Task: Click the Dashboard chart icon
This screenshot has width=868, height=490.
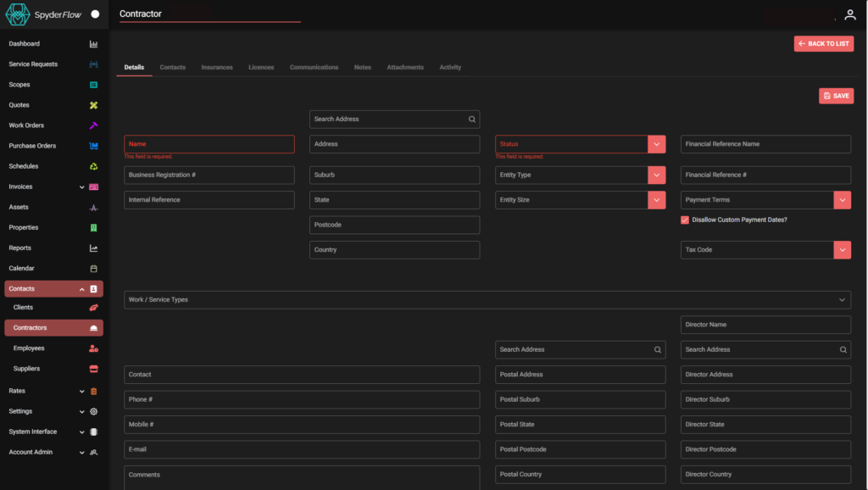Action: [93, 44]
